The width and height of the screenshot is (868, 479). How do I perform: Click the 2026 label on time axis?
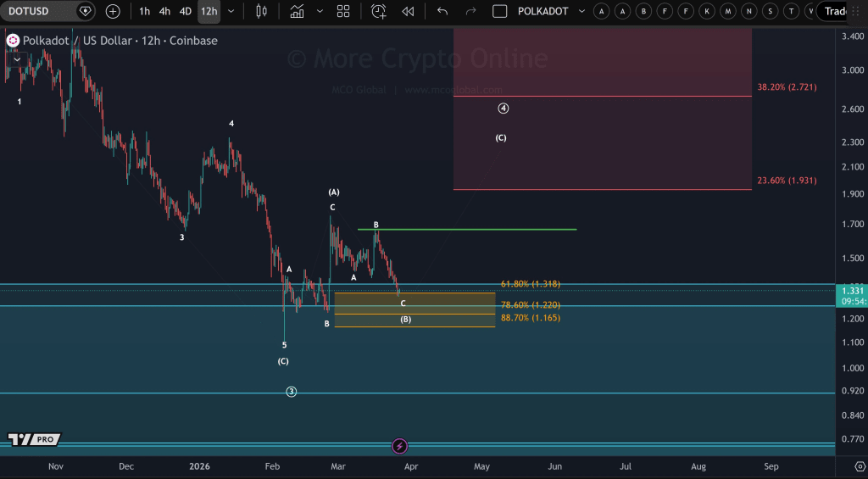click(x=199, y=466)
